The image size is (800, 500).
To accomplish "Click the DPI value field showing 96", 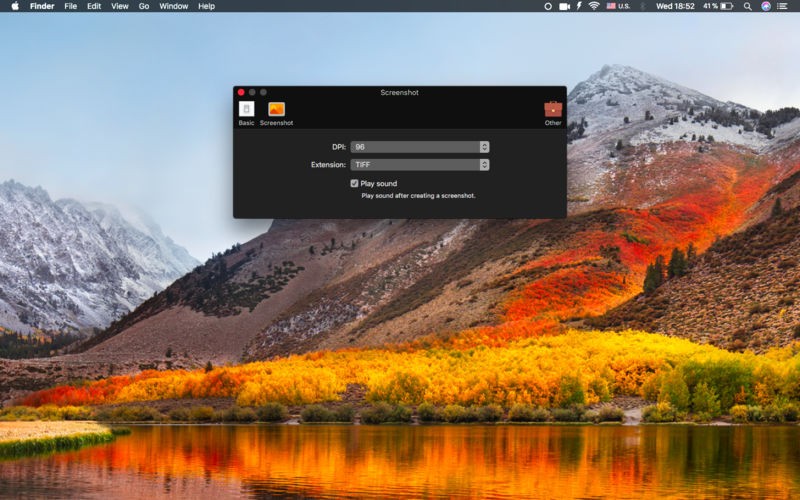I will coord(415,147).
